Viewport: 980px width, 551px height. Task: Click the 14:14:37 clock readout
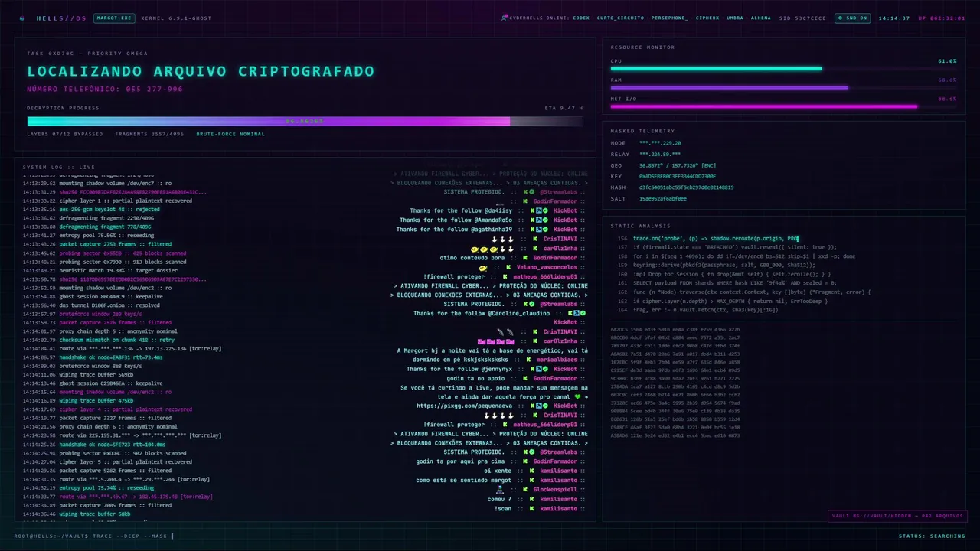point(894,18)
